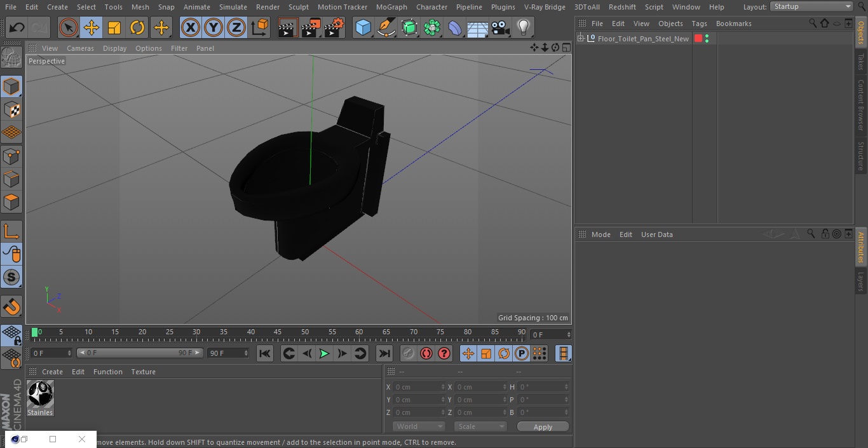Switch to Polygons mode
This screenshot has height=448, width=868.
(11, 202)
